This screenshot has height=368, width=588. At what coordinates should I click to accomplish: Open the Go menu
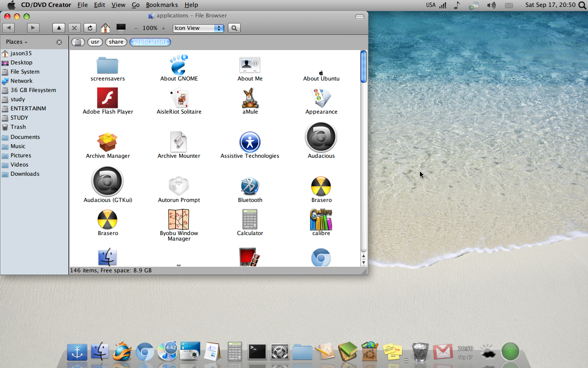136,5
